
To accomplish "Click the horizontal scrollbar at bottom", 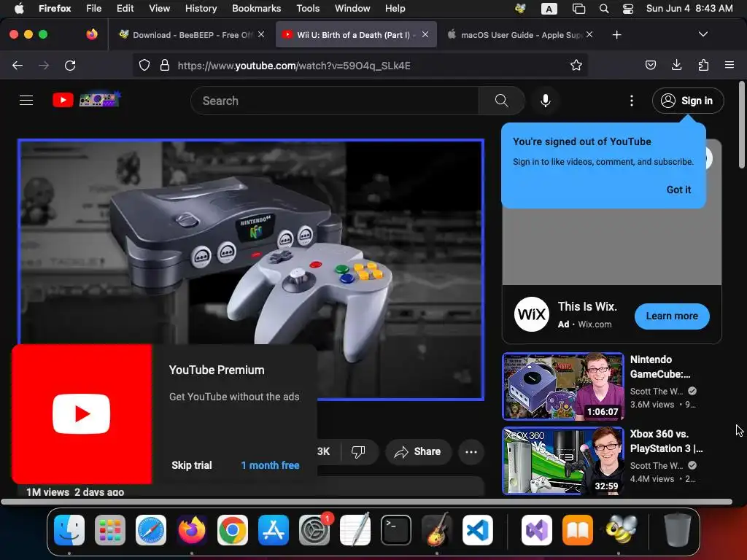I will coord(366,502).
